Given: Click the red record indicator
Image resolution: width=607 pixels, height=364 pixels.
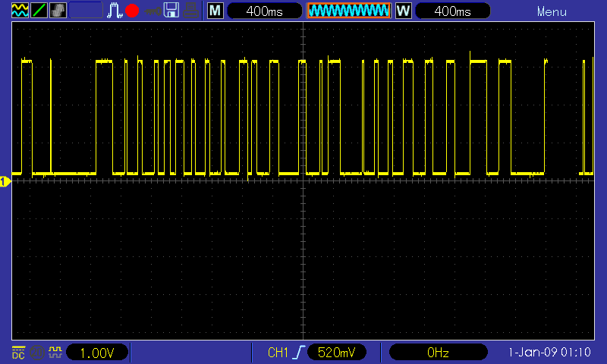Looking at the screenshot, I should (132, 11).
